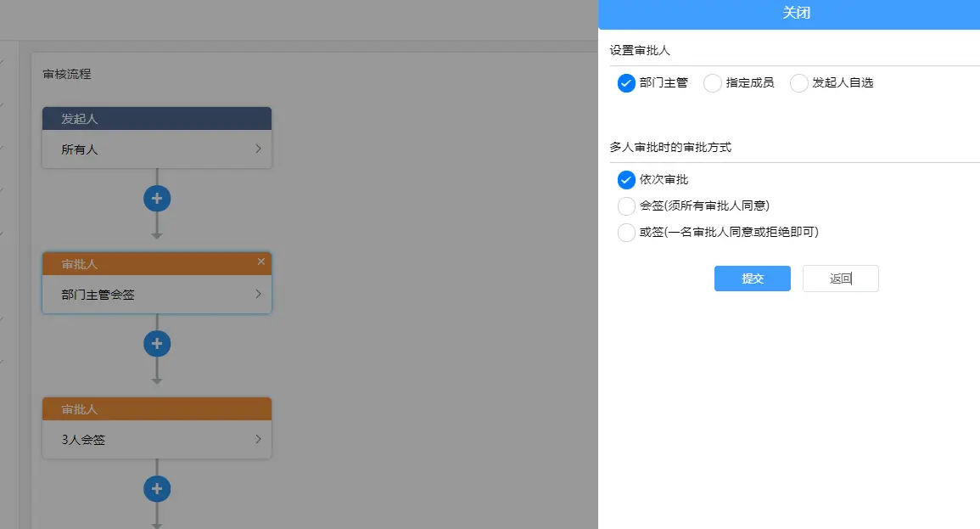The image size is (980, 529).
Task: Pick 或签 (一名审批人同意或拒绝即可) option
Action: pyautogui.click(x=626, y=233)
